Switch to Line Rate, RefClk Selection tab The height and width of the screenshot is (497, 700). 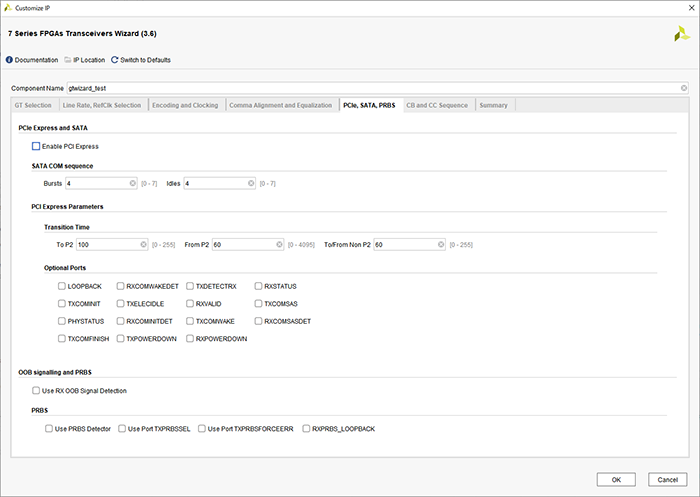coord(102,105)
